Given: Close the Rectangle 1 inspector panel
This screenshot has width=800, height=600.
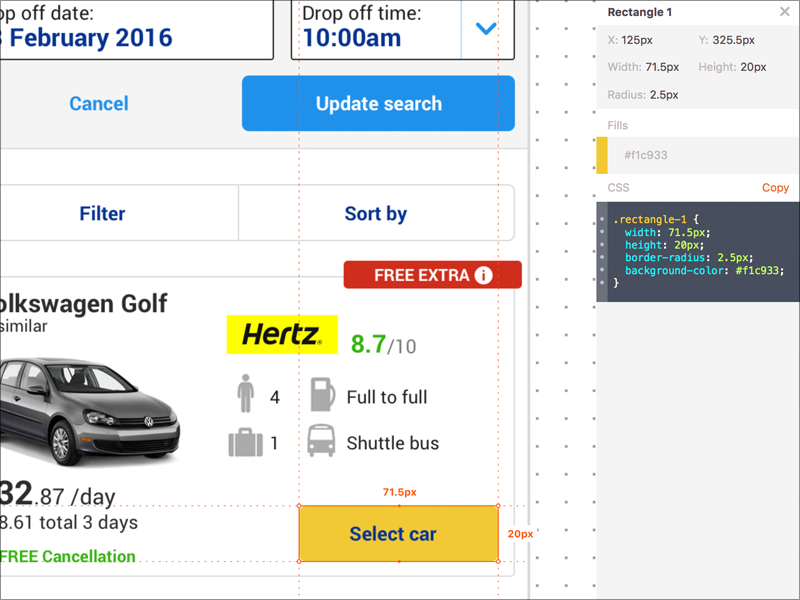Looking at the screenshot, I should tap(783, 12).
